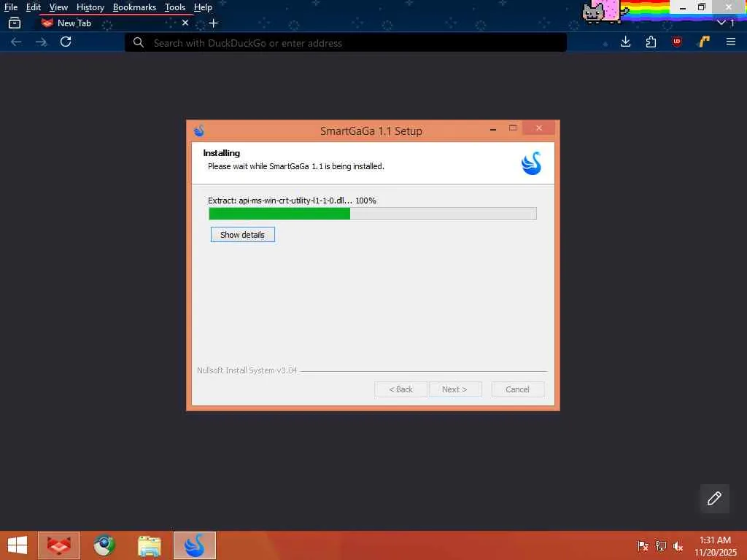This screenshot has width=747, height=560.
Task: Restore down the browser window
Action: [x=701, y=7]
